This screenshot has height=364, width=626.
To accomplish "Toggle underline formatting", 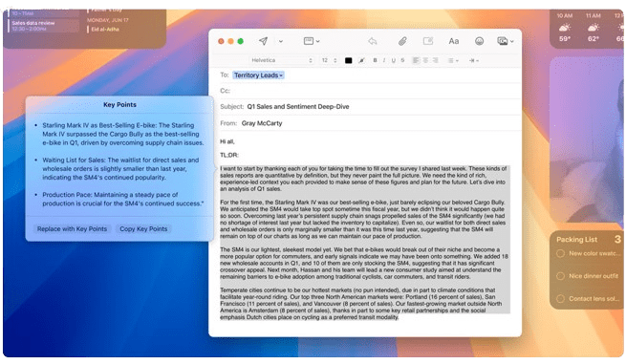I will click(x=393, y=60).
